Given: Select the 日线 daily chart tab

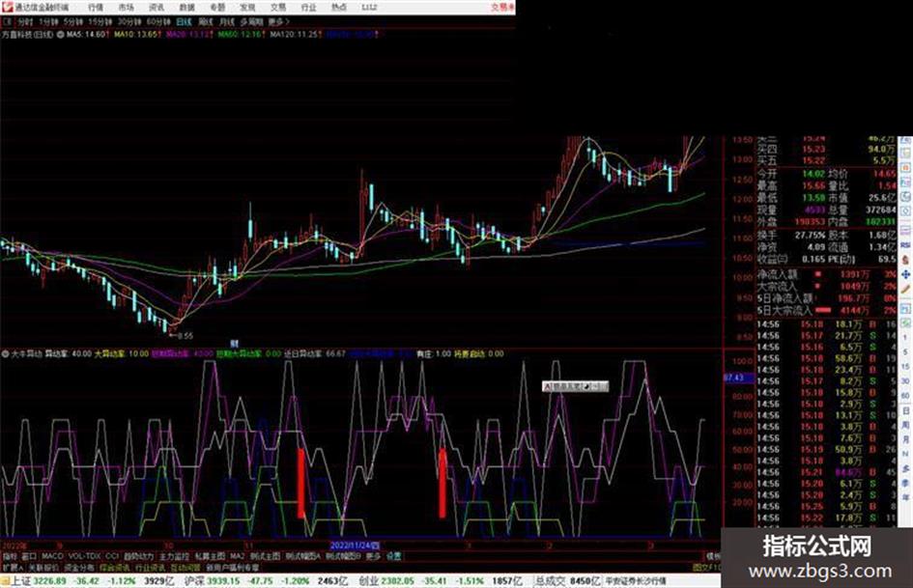Looking at the screenshot, I should point(184,21).
